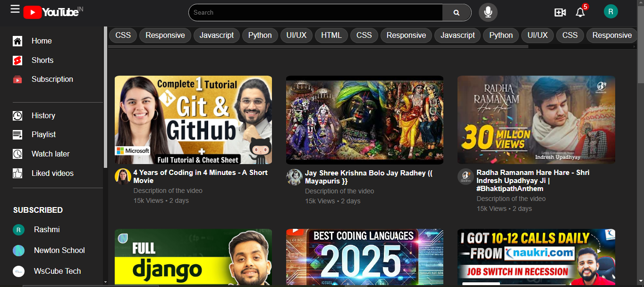The height and width of the screenshot is (287, 644).
Task: Open the Git & GitHub tutorial thumbnail
Action: click(x=193, y=120)
